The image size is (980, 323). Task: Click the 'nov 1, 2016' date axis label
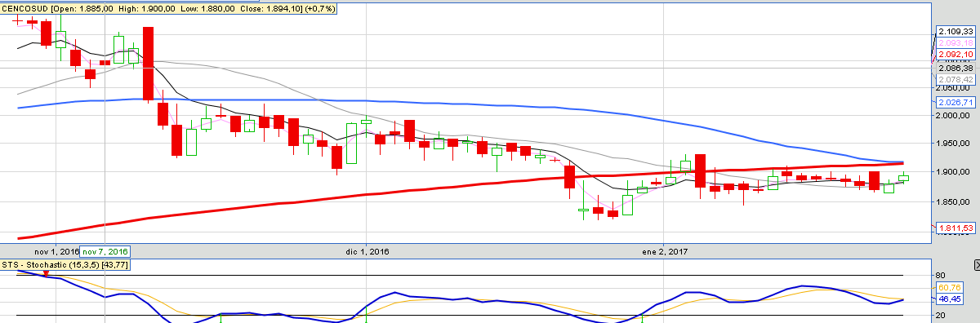[56, 251]
